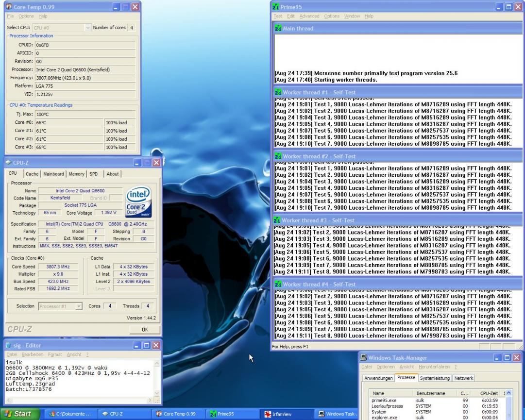Open the Ansicht menu in sig - Editor

click(x=74, y=354)
